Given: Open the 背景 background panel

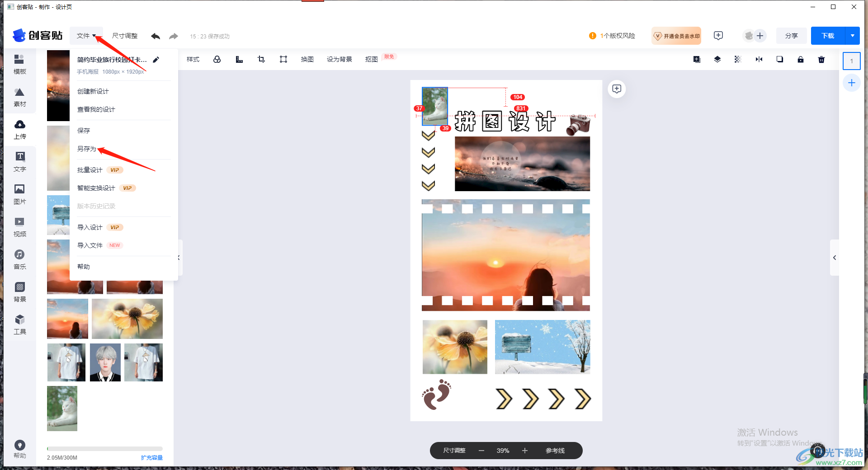Looking at the screenshot, I should click(19, 292).
